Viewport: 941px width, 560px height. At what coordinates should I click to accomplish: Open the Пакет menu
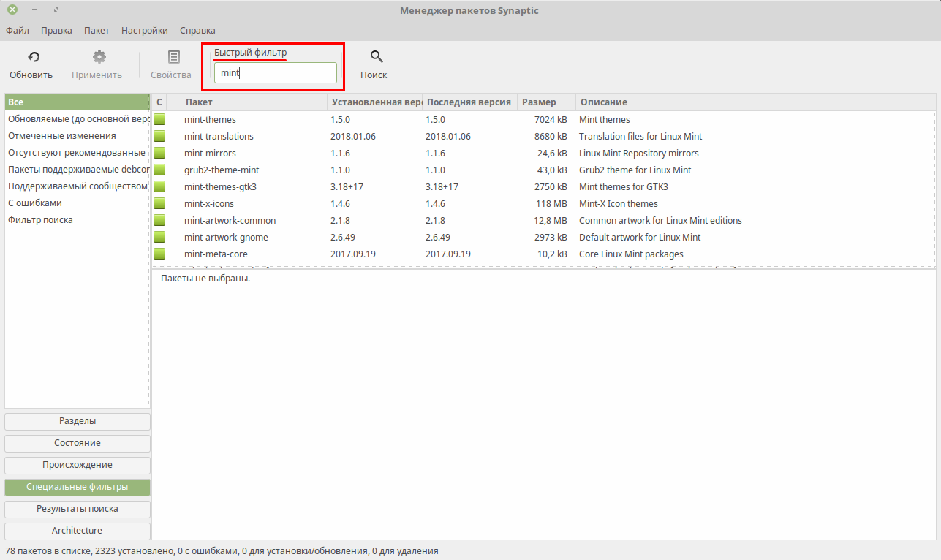coord(97,30)
